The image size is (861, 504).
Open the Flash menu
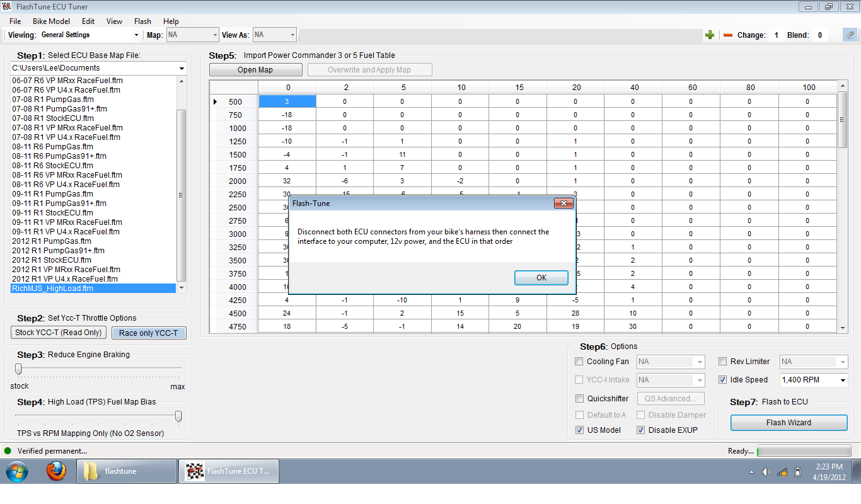[x=142, y=21]
